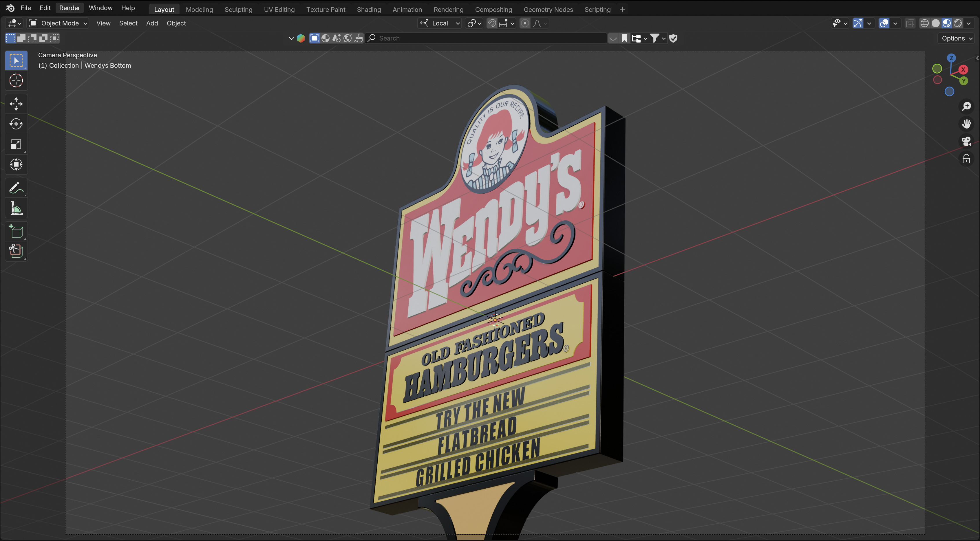
Task: Open the transform pivot point dropdown
Action: click(474, 23)
